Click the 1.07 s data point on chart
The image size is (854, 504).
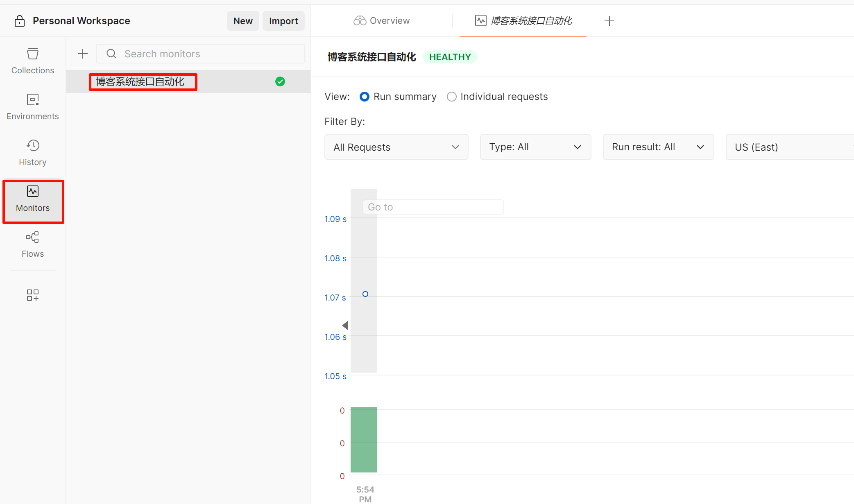pos(365,294)
